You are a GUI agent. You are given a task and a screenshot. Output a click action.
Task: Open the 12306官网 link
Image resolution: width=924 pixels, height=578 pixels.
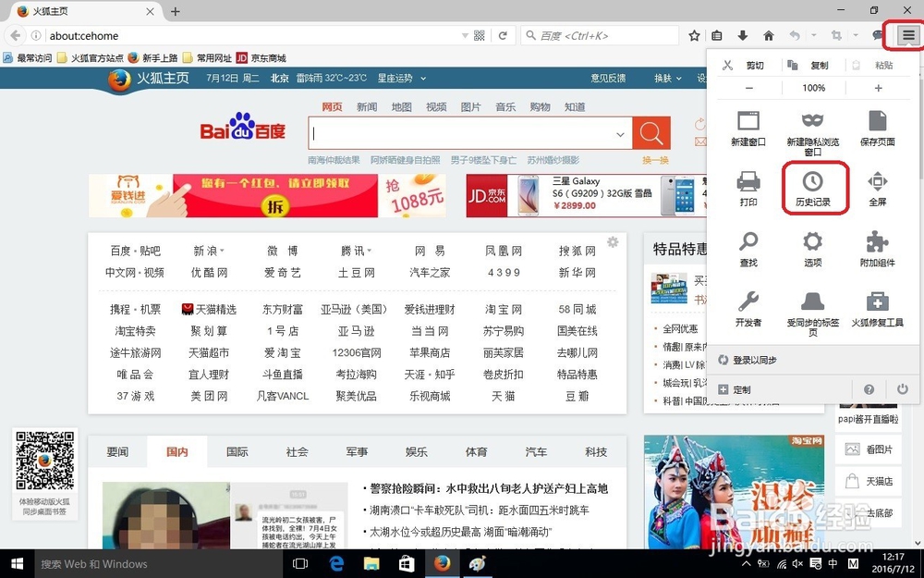pyautogui.click(x=356, y=352)
